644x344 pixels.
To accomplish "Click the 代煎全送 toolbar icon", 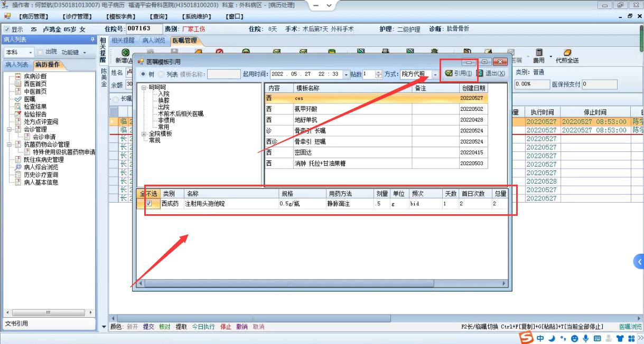I will pos(567,53).
